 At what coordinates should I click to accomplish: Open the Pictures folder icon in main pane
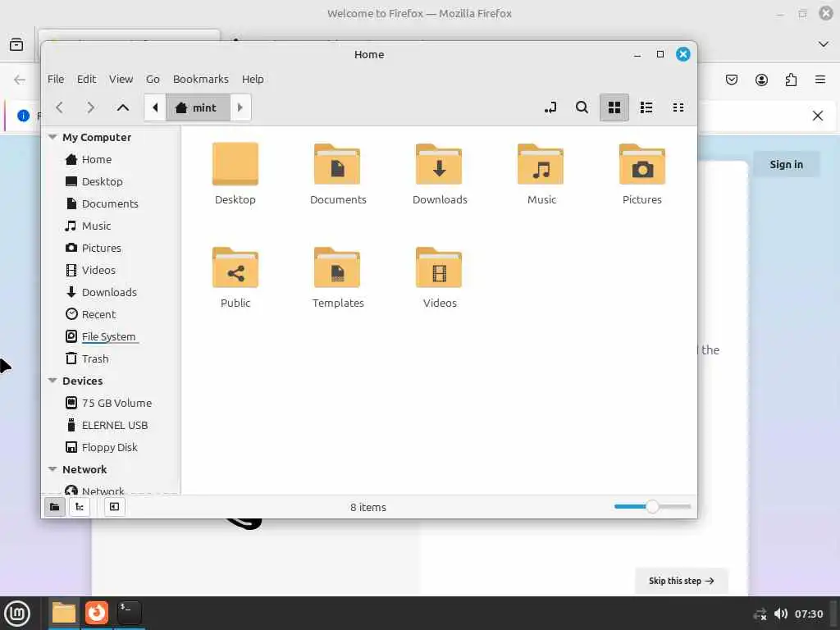[x=642, y=164]
